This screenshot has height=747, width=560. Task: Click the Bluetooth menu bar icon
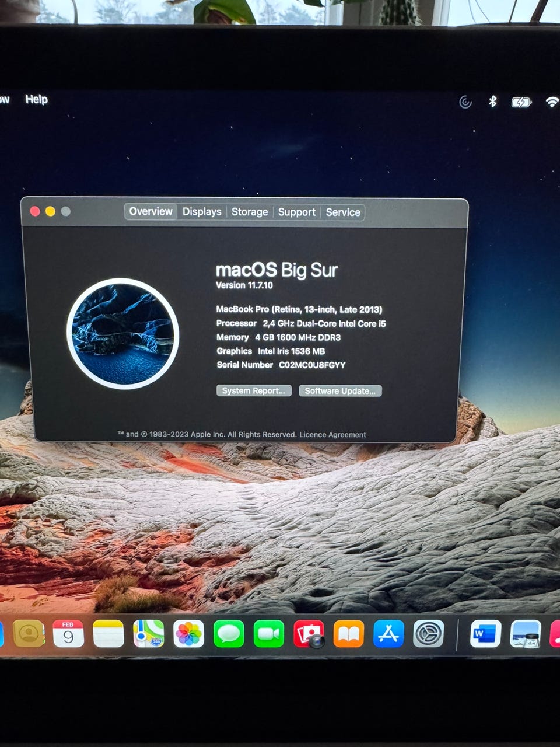[x=492, y=102]
